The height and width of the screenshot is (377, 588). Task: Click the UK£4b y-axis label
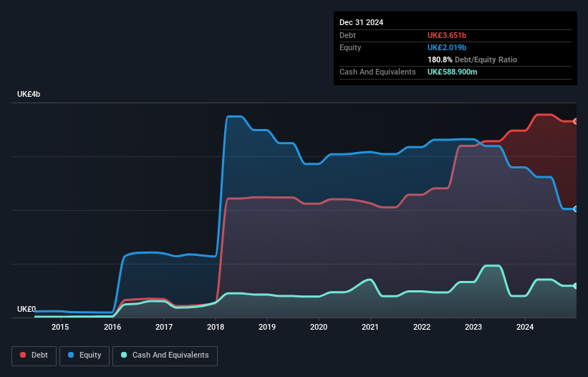pos(29,94)
